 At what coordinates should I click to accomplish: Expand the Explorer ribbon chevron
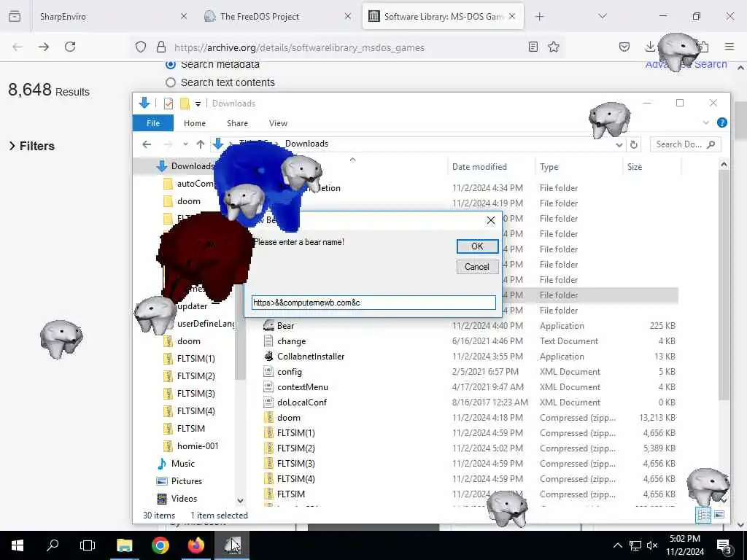click(x=705, y=122)
